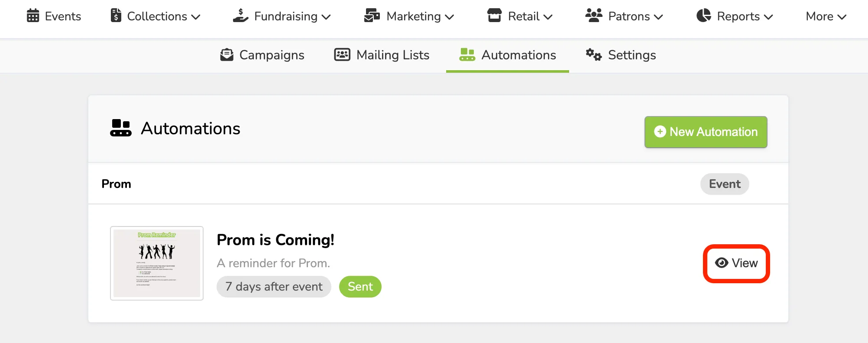Click the Marketing mail icon
The image size is (868, 343).
tap(372, 16)
